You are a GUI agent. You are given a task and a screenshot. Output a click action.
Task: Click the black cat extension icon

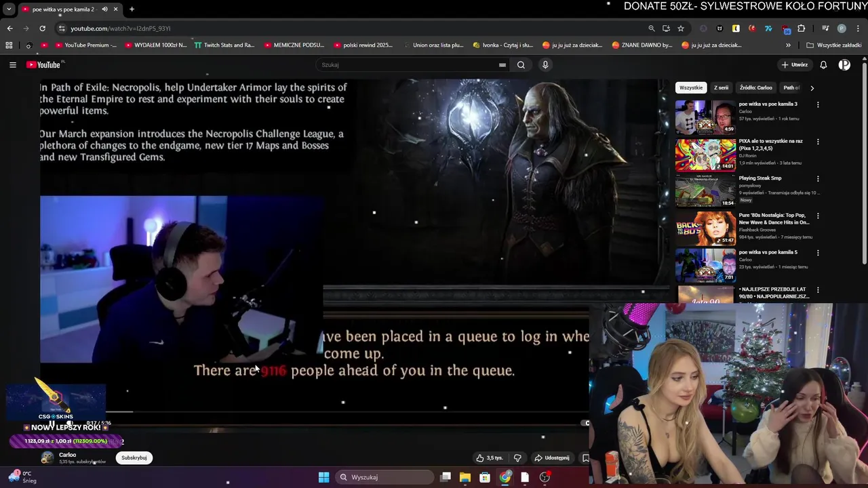[719, 28]
